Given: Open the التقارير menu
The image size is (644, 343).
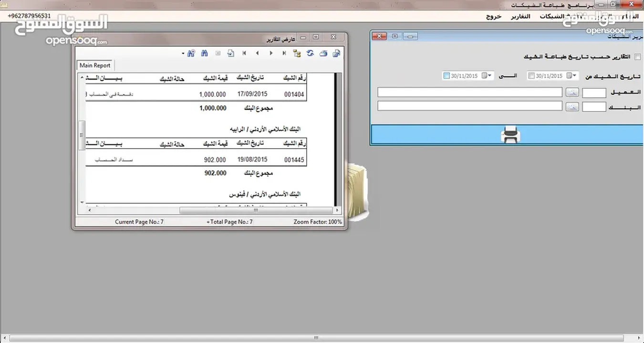Looking at the screenshot, I should point(520,16).
